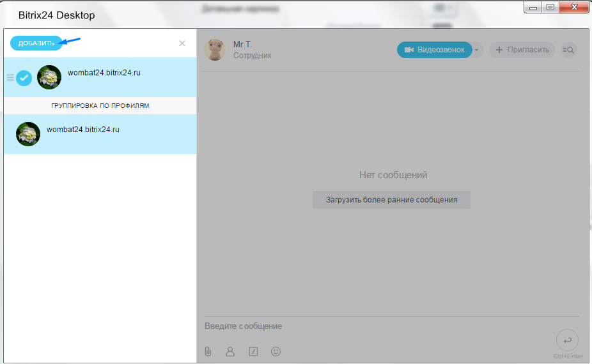The image size is (592, 364).
Task: Click the wombat24.bitrix24.ru text in the top row
Action: pyautogui.click(x=104, y=73)
